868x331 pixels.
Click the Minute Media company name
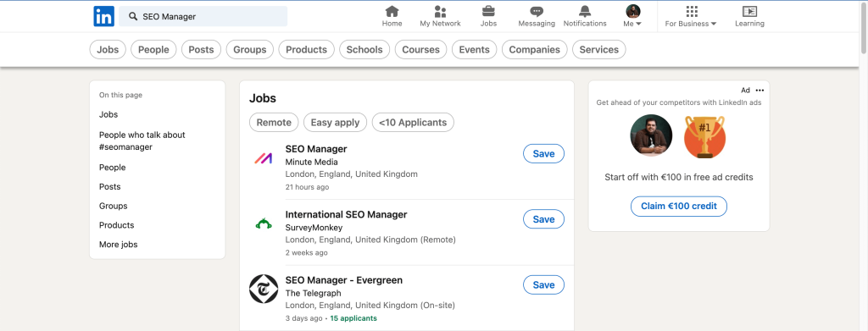(311, 162)
